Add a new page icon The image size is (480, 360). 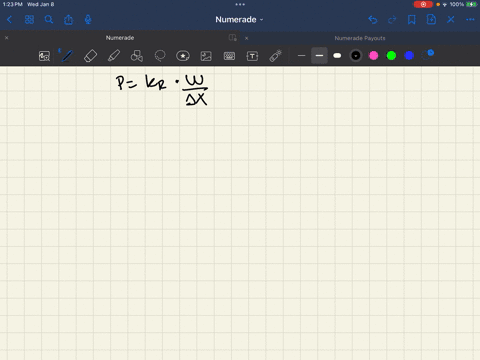click(431, 19)
